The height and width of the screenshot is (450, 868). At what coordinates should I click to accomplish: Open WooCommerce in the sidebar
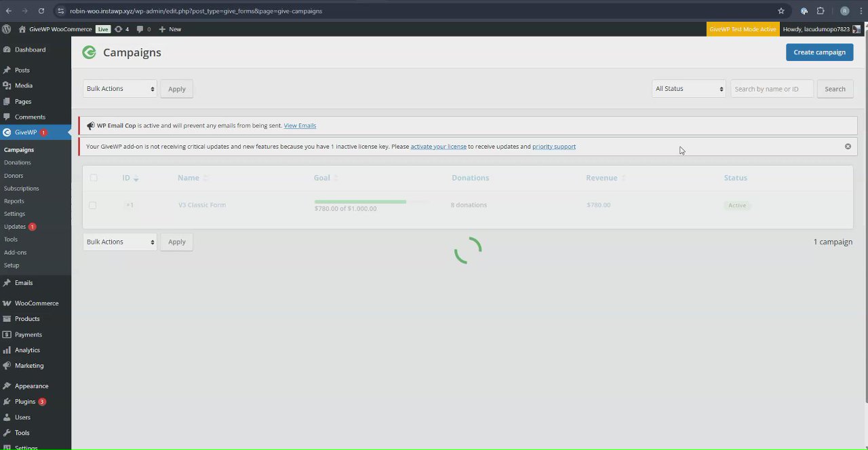pos(37,303)
